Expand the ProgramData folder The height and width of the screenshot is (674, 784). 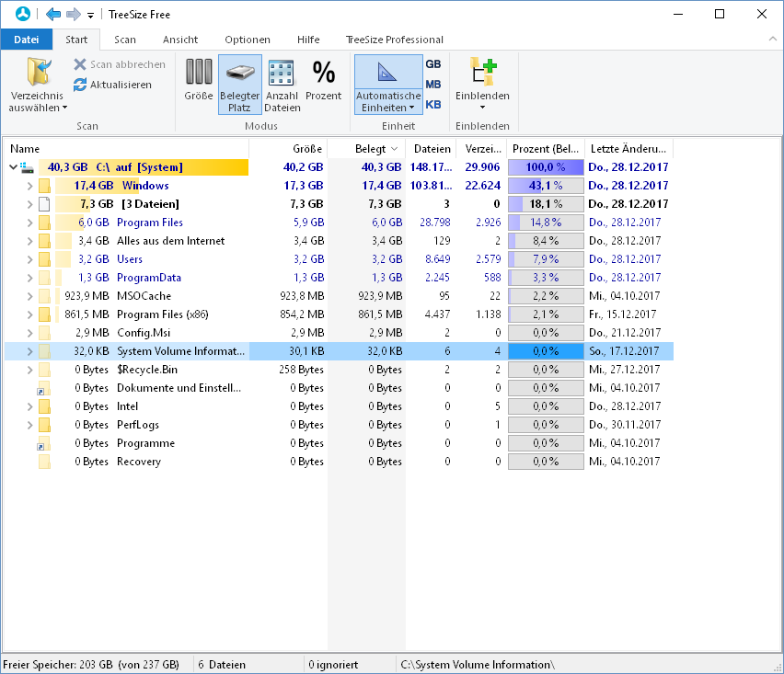click(30, 278)
